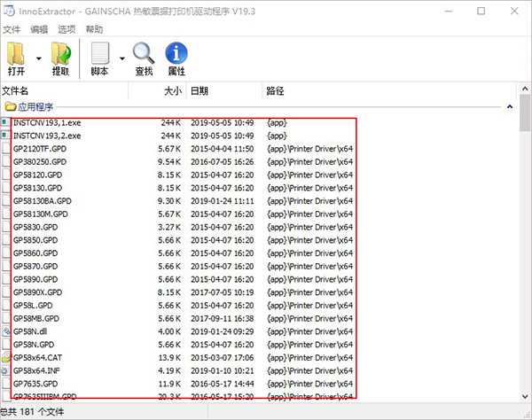The image size is (532, 420).
Task: Select file name GP2120TF.GPD
Action: pyautogui.click(x=40, y=149)
